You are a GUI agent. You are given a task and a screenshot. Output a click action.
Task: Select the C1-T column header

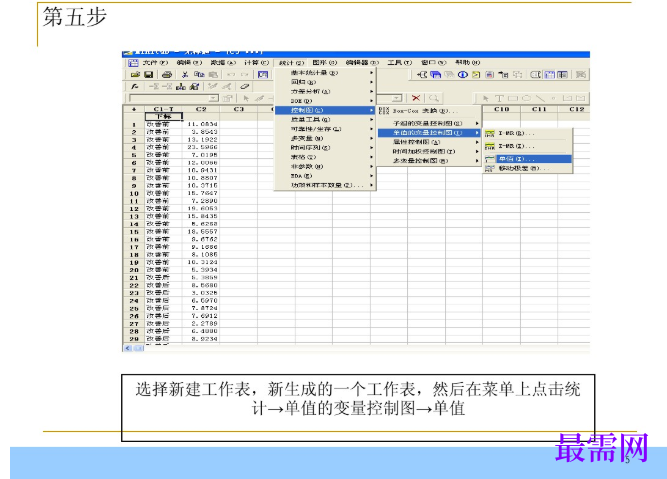(163, 109)
